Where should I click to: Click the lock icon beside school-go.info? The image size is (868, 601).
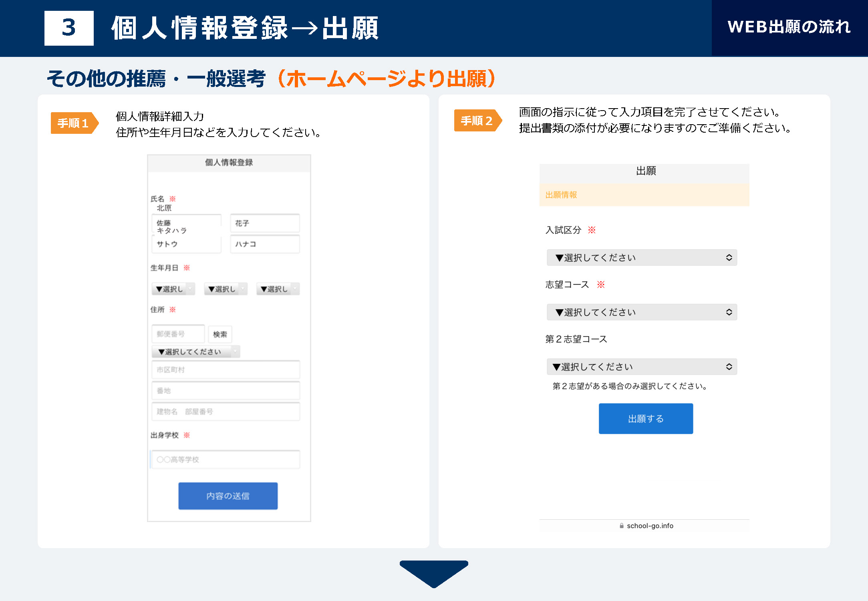pyautogui.click(x=621, y=526)
